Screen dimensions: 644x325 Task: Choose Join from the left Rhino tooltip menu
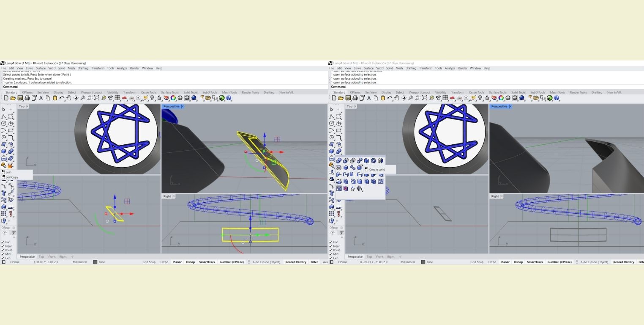9,172
